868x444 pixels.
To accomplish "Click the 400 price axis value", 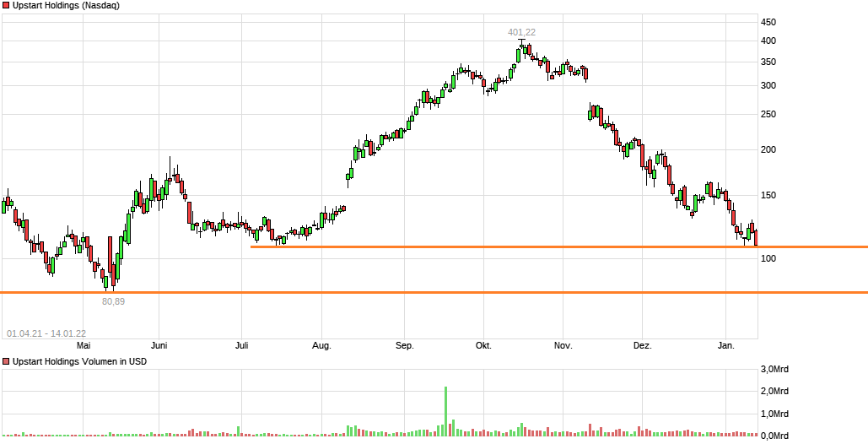I will [768, 41].
